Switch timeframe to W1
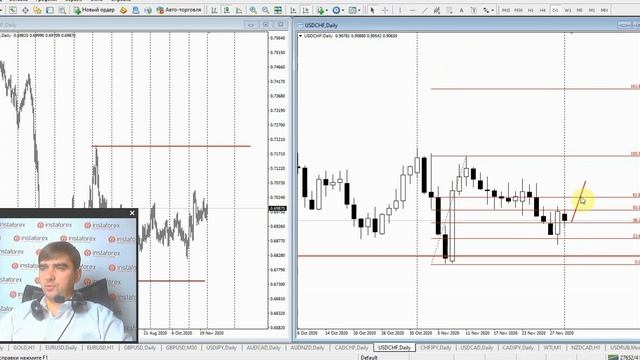Image resolution: width=640 pixels, height=360 pixels. click(568, 10)
